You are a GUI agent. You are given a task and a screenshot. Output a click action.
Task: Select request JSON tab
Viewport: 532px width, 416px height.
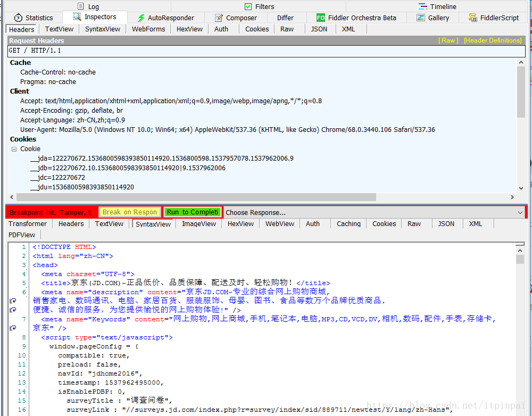pos(319,29)
